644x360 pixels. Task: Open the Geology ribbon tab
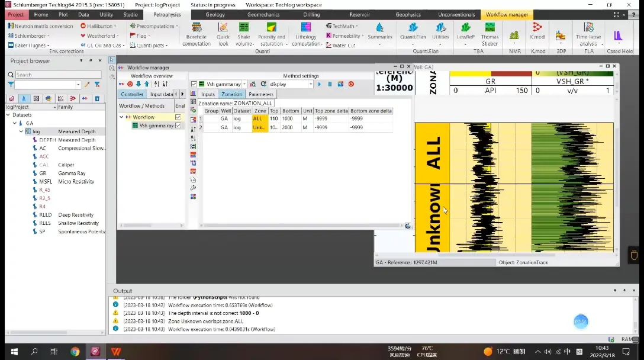(215, 15)
